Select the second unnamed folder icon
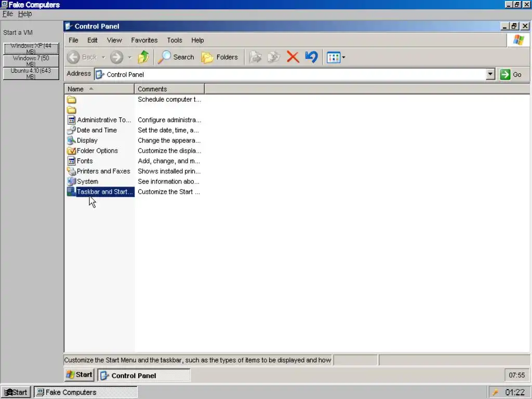Viewport: 532px width, 399px height. pyautogui.click(x=72, y=110)
